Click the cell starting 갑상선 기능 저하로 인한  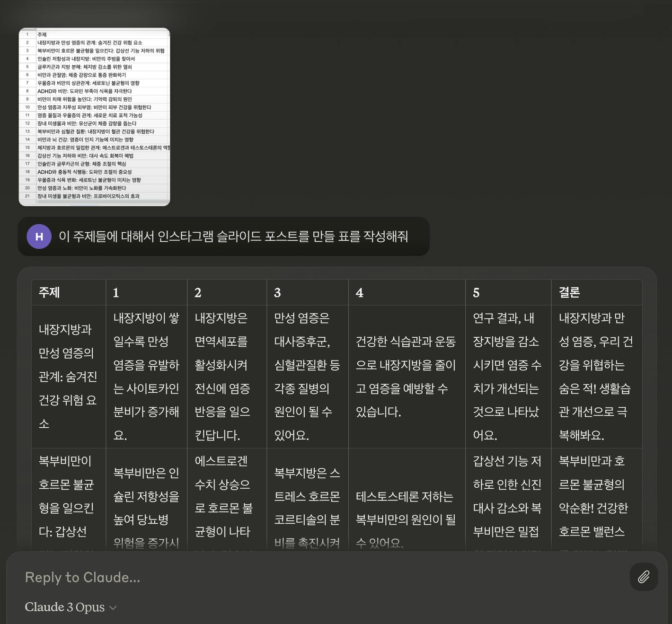click(508, 499)
